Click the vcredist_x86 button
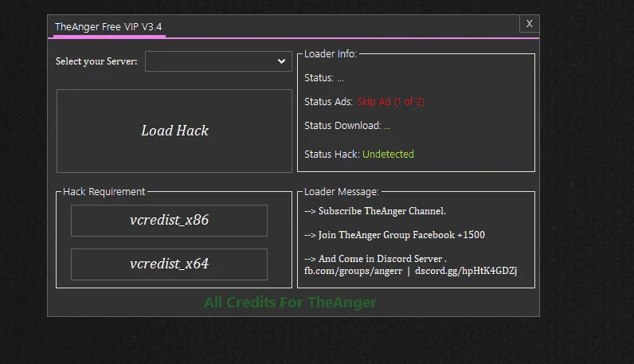Image resolution: width=634 pixels, height=364 pixels. [x=169, y=221]
